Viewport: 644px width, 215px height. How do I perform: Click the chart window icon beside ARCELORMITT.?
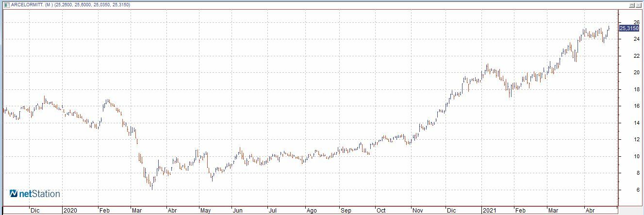coord(6,4)
